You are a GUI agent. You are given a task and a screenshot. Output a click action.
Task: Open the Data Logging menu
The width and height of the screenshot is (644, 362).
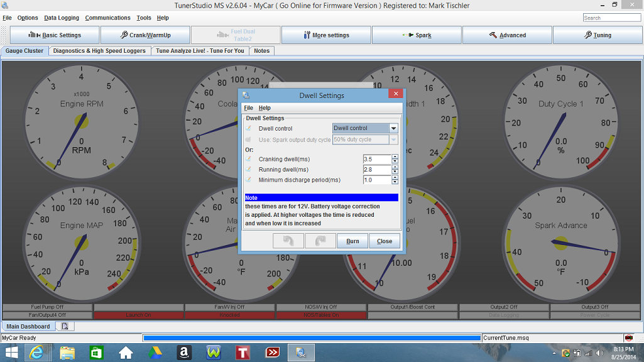[62, 18]
